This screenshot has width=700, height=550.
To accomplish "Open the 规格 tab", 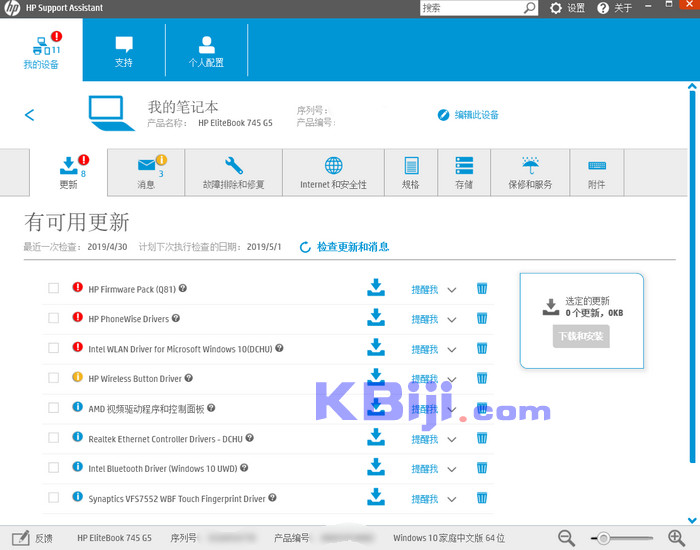I will [411, 172].
